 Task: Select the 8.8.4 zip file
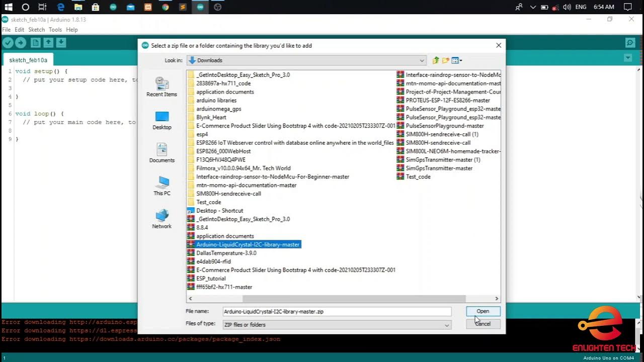pos(197,227)
